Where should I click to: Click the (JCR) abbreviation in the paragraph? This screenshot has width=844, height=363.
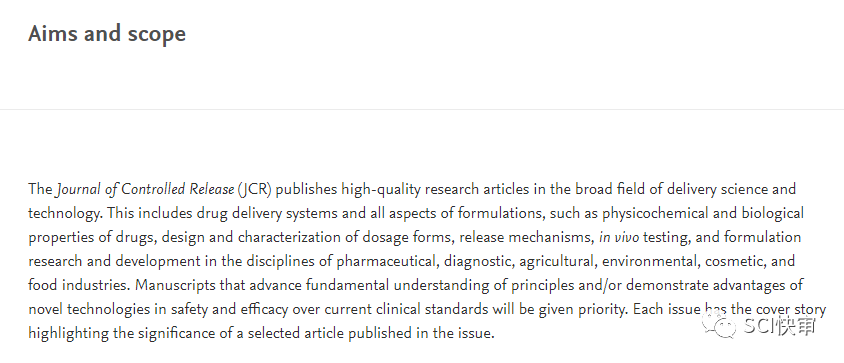pyautogui.click(x=255, y=190)
